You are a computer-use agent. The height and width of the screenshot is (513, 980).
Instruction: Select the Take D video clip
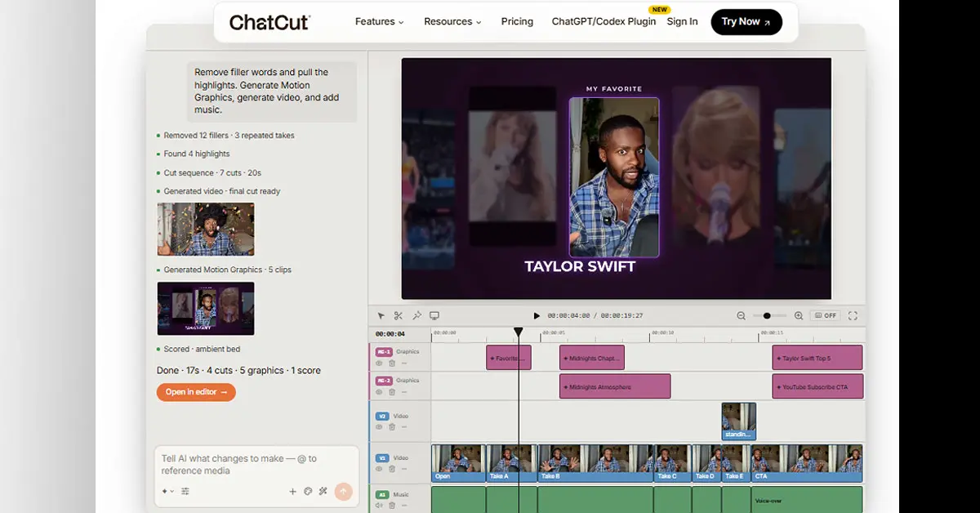point(706,463)
